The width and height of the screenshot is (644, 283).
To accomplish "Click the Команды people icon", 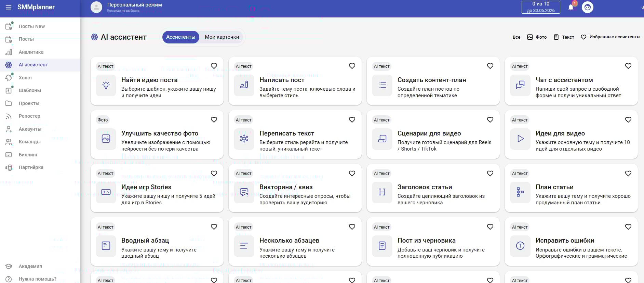I will [9, 142].
